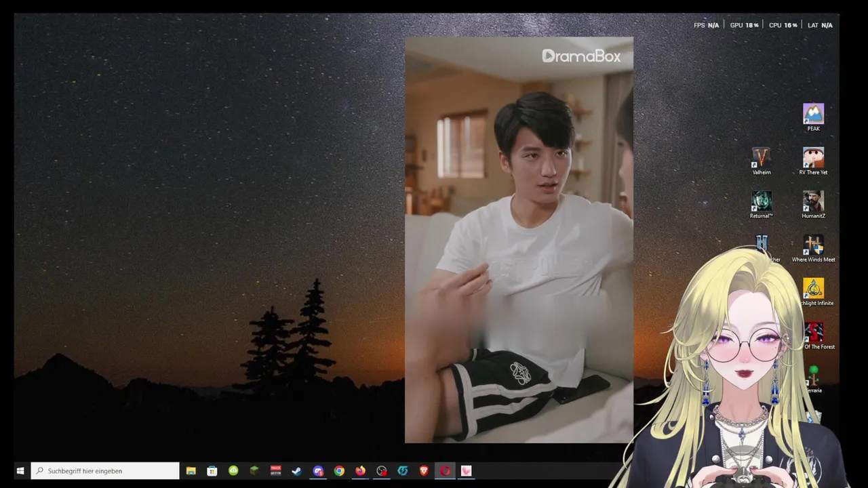Switch to OBS Studio on the taskbar
The width and height of the screenshot is (868, 488).
coord(382,471)
